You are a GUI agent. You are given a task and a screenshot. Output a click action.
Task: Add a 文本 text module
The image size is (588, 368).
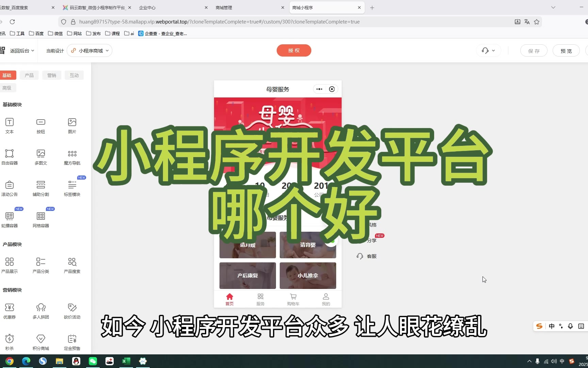(x=10, y=126)
